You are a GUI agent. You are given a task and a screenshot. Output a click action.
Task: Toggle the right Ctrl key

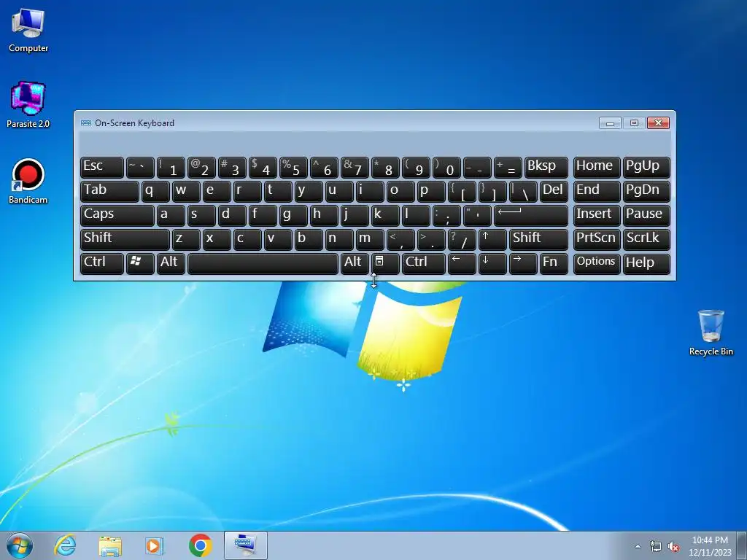pyautogui.click(x=424, y=264)
